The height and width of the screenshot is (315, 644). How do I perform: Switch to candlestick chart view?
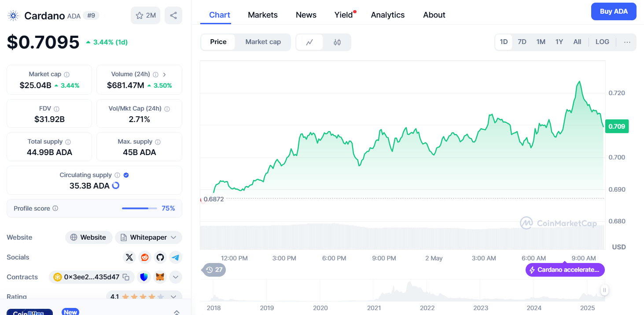point(337,42)
